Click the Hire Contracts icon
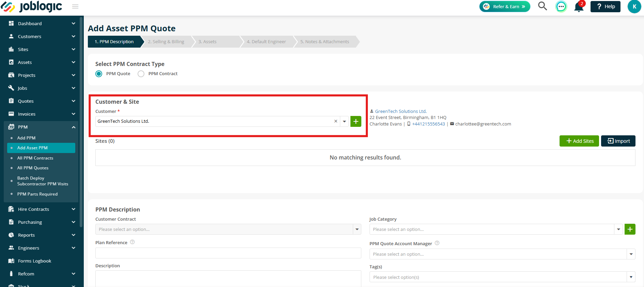Image resolution: width=644 pixels, height=287 pixels. pos(11,209)
